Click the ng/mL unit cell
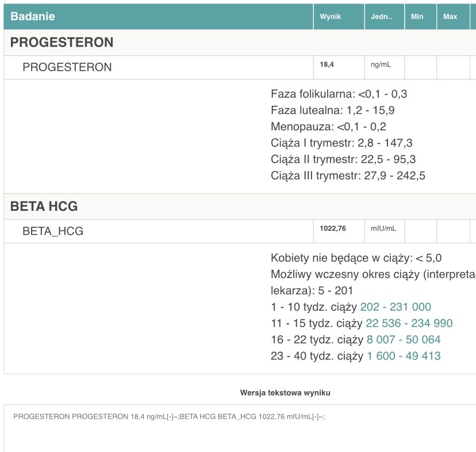The height and width of the screenshot is (452, 476). 381,65
